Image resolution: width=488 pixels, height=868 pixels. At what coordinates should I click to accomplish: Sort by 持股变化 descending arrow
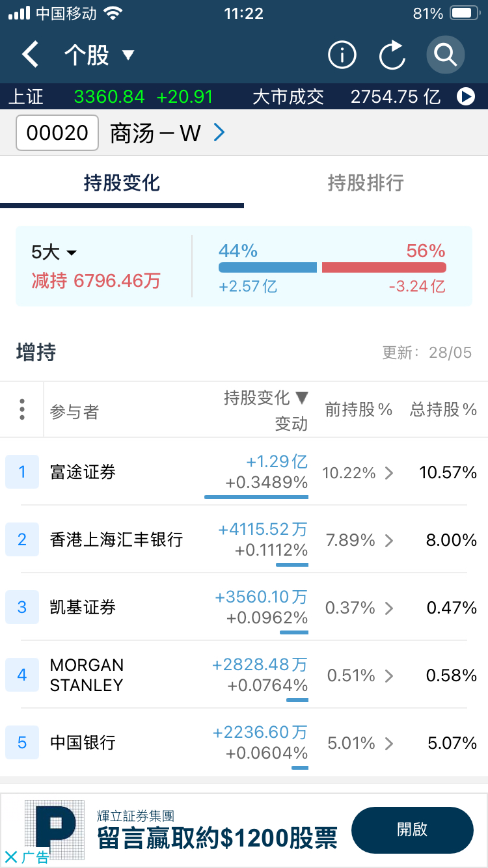pos(301,398)
